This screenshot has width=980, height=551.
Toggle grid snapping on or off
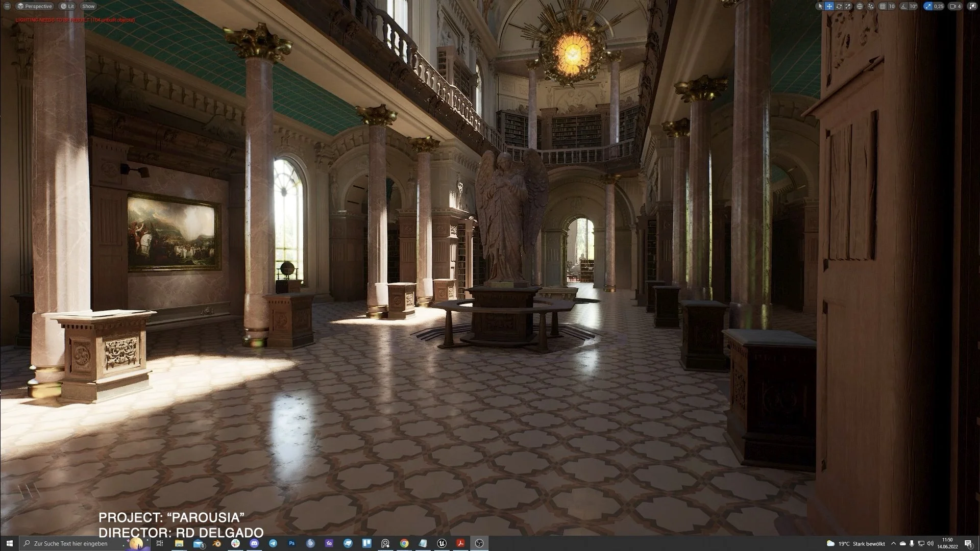[883, 6]
